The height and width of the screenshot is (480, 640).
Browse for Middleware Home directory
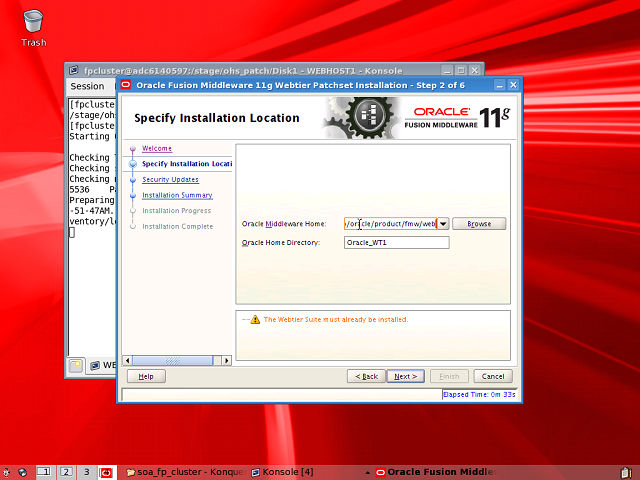point(479,224)
